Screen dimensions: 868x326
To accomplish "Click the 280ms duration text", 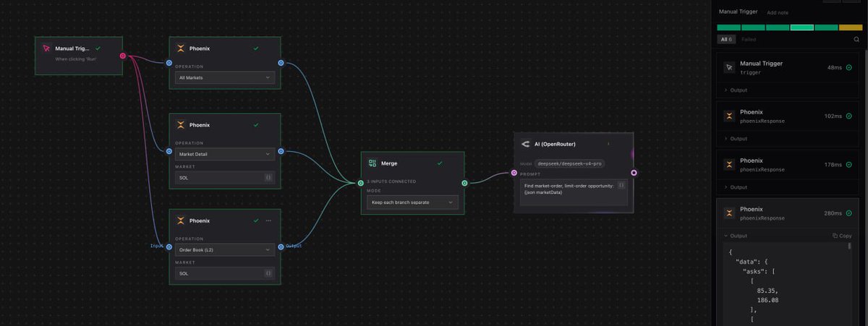I will click(833, 213).
